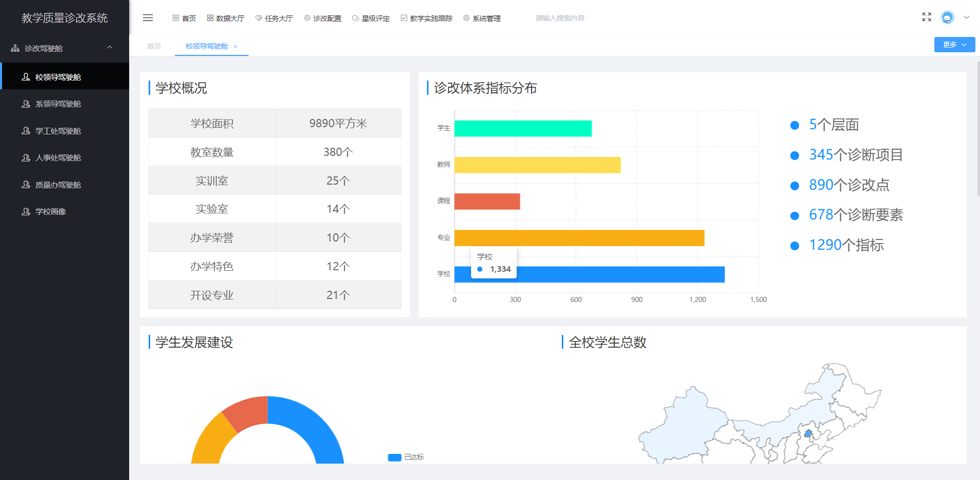
Task: Click the 345个诊断项目 indicator
Action: [x=855, y=155]
